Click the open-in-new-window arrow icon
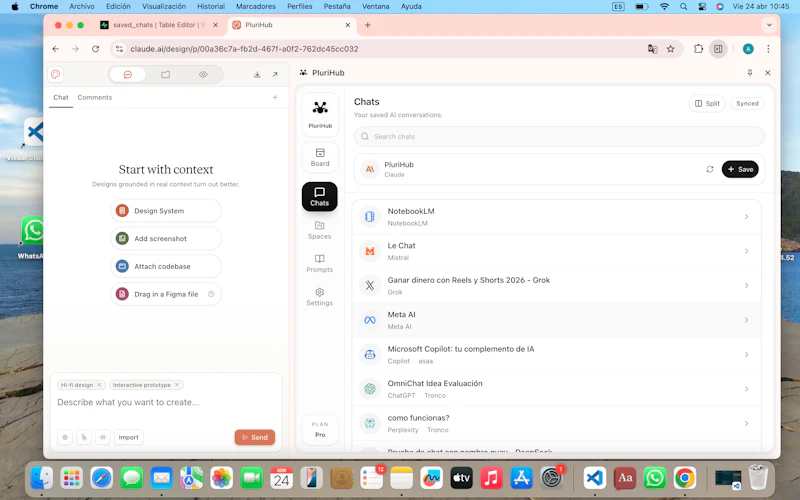 (275, 74)
